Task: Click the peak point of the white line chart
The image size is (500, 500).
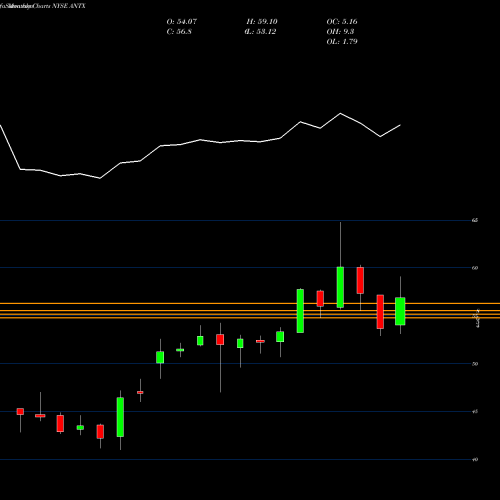Action: coord(340,114)
